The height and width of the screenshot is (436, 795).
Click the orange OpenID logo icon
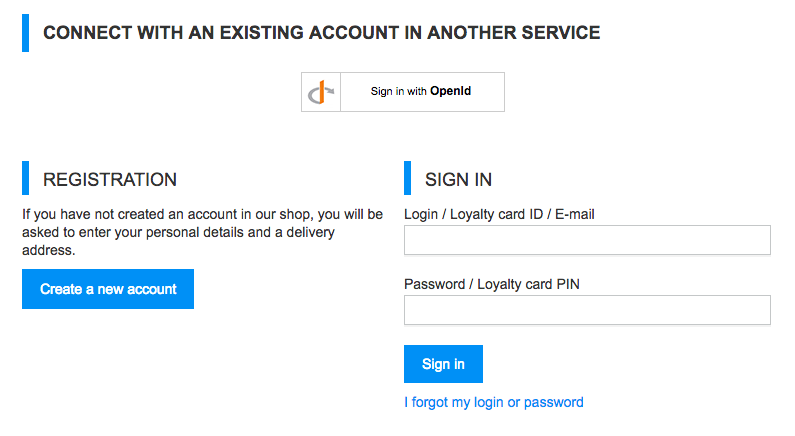click(x=321, y=92)
